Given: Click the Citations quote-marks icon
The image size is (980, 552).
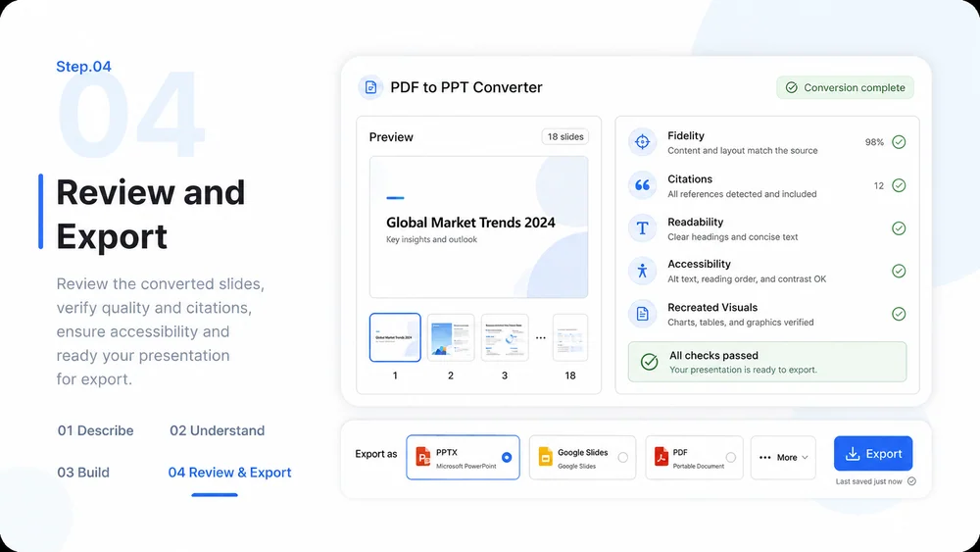Looking at the screenshot, I should point(642,185).
